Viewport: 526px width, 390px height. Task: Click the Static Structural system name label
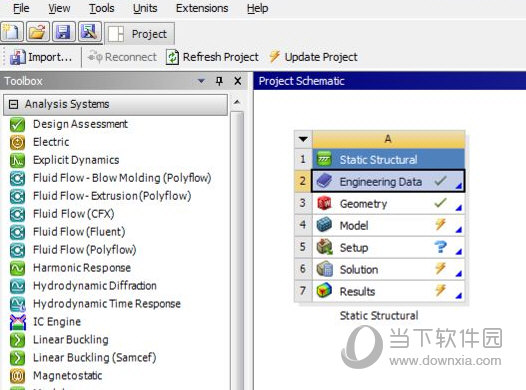click(379, 316)
